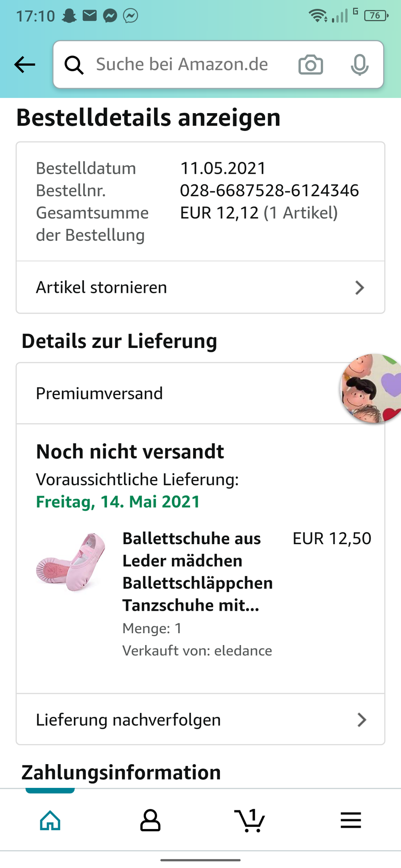Expand Lieferung nachverfolgen chevron

(x=362, y=720)
